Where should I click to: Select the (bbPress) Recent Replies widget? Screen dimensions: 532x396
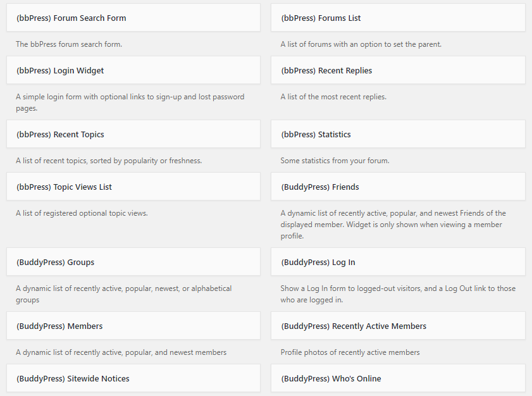[x=398, y=70]
